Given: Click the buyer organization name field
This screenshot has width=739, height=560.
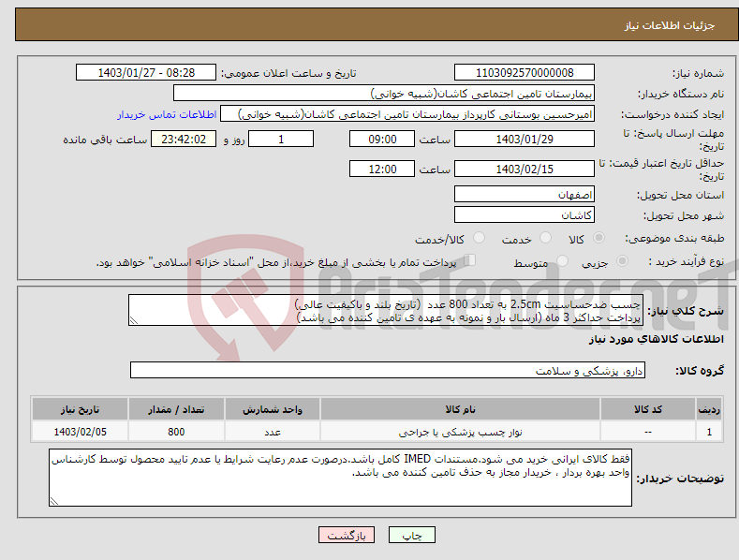Looking at the screenshot, I should [x=384, y=94].
